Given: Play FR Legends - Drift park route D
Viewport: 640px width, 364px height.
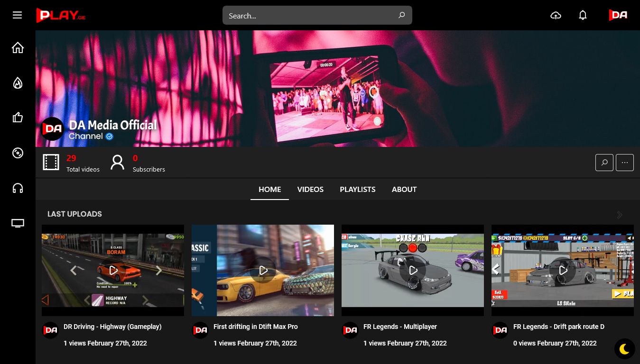Looking at the screenshot, I should click(x=563, y=270).
